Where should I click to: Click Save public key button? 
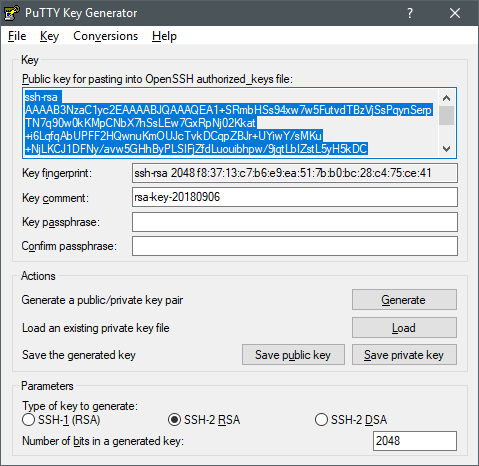293,355
